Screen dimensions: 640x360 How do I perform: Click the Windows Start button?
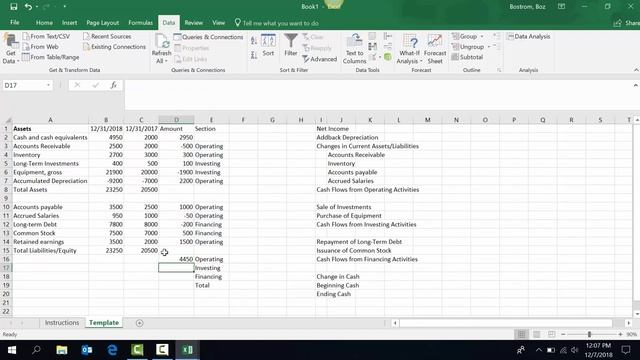point(12,350)
